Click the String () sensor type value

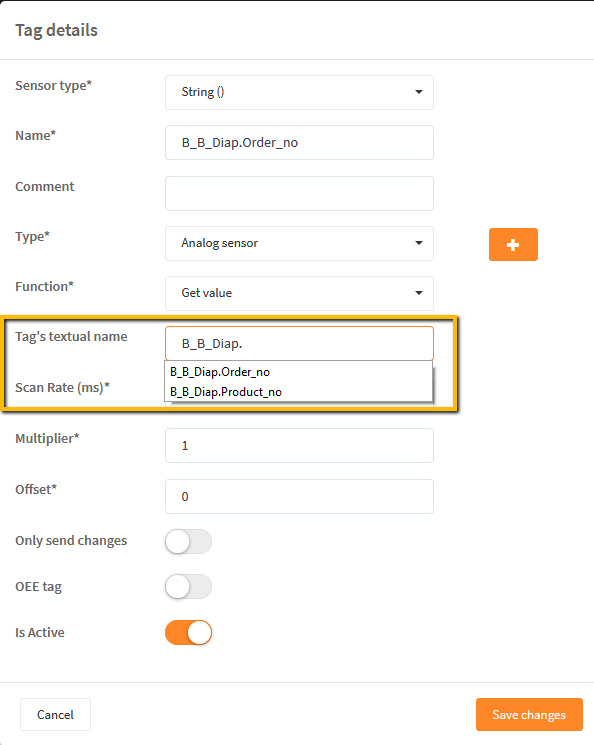coord(203,92)
